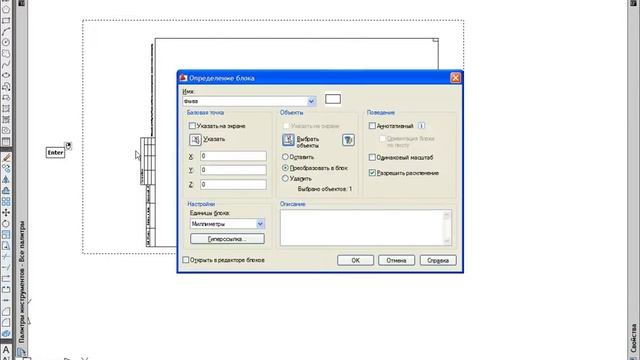Click the info icon next to Аннотативный
Image resolution: width=640 pixels, height=360 pixels.
[421, 126]
